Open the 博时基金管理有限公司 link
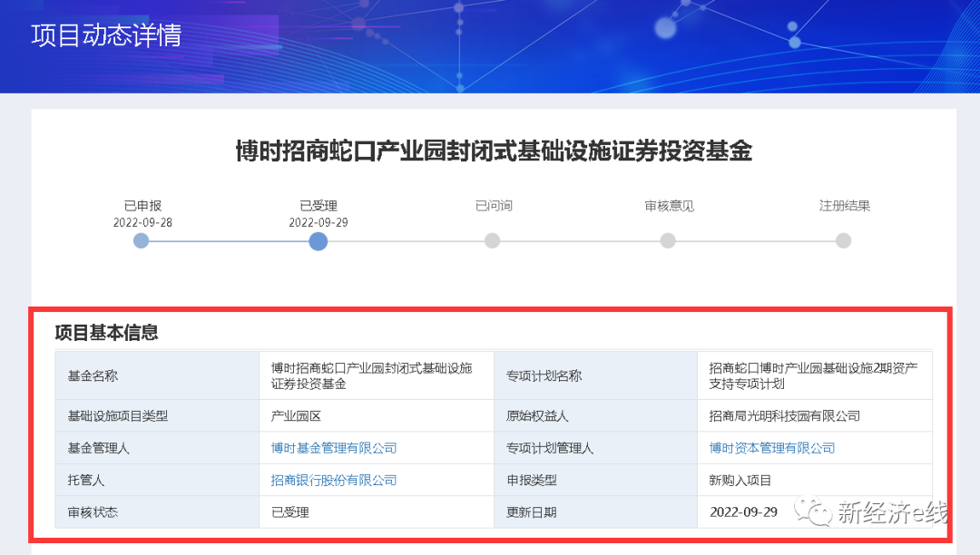980x555 pixels. pyautogui.click(x=334, y=448)
